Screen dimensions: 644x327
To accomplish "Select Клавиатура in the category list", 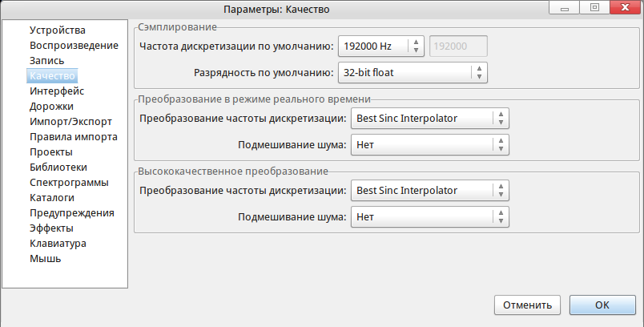I will tap(58, 244).
